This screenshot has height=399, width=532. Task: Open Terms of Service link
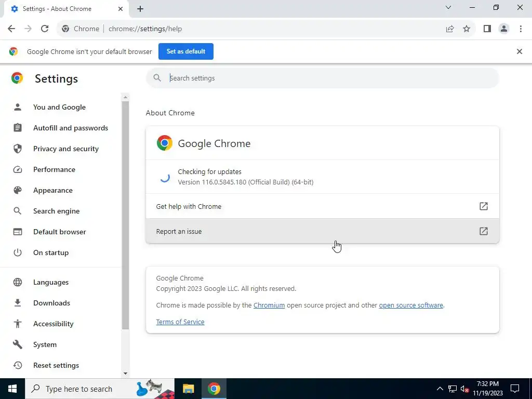[180, 322]
